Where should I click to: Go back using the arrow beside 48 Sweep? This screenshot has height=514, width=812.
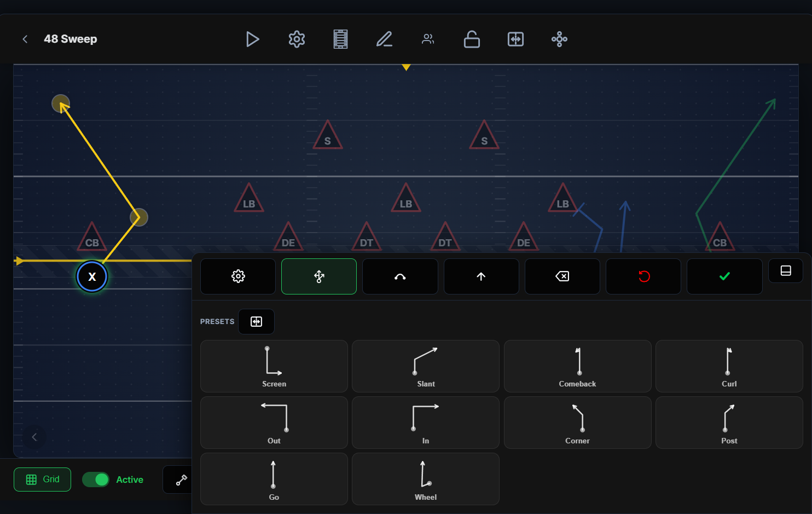(25, 39)
